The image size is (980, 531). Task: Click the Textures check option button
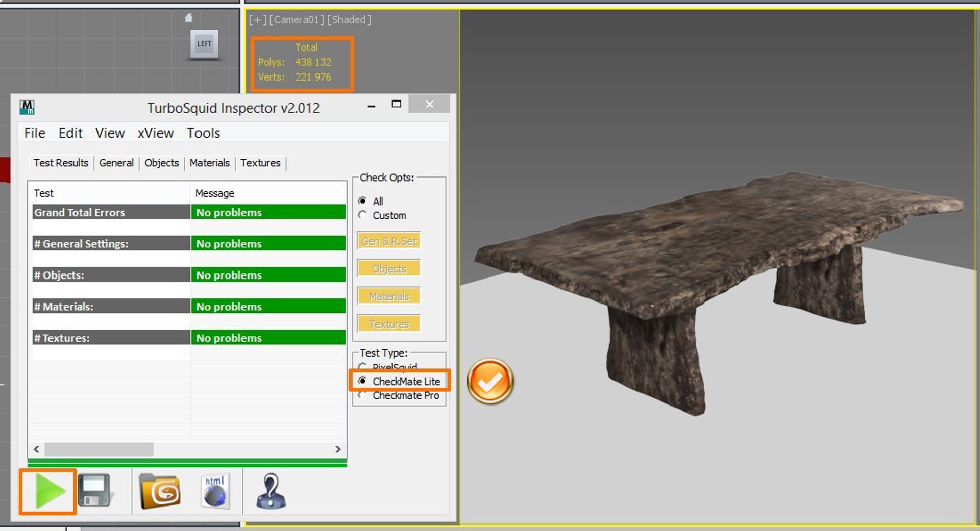[x=389, y=324]
